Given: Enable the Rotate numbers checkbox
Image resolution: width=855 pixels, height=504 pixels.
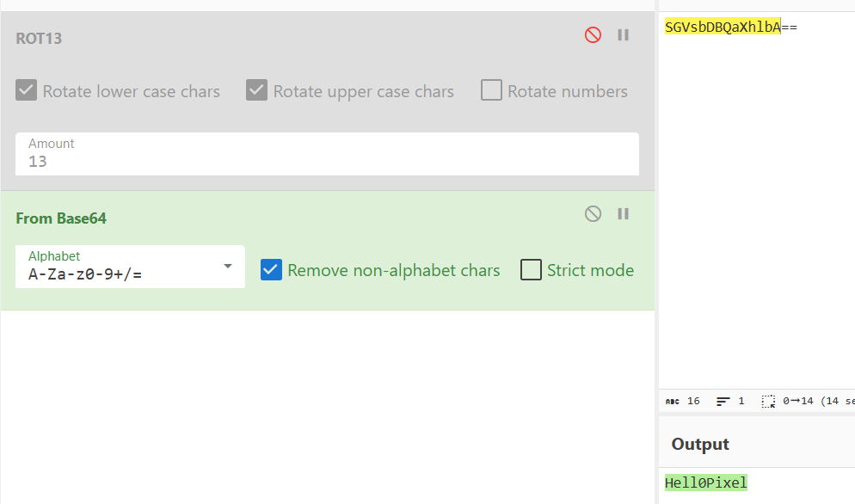Looking at the screenshot, I should pyautogui.click(x=491, y=90).
